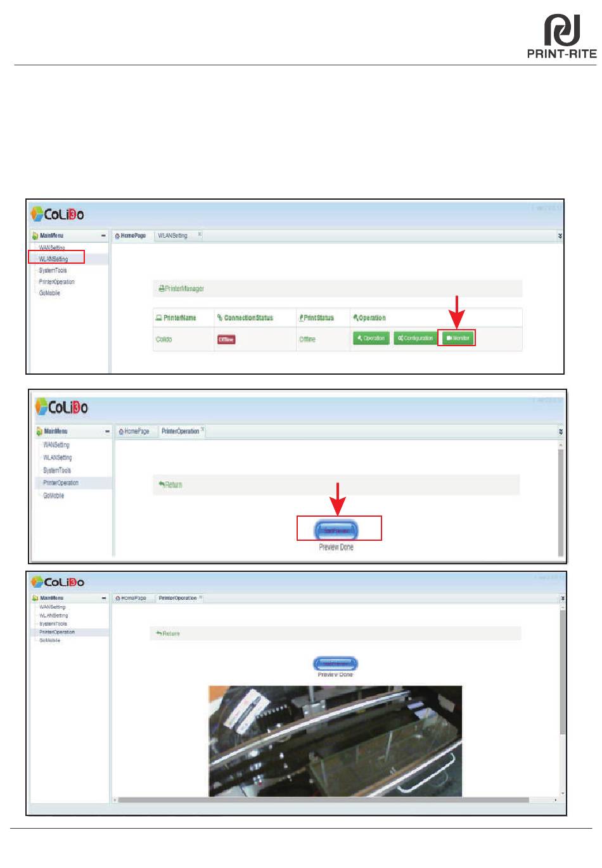Viewport: 602px width, 868px height.
Task: Open HomePage tab in second screenshot
Action: pyautogui.click(x=134, y=431)
